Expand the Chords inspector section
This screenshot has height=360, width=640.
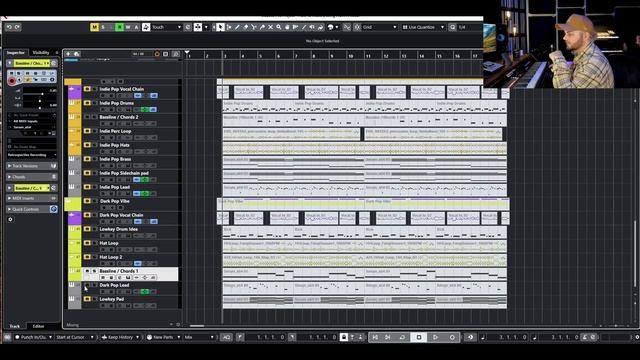click(x=31, y=177)
